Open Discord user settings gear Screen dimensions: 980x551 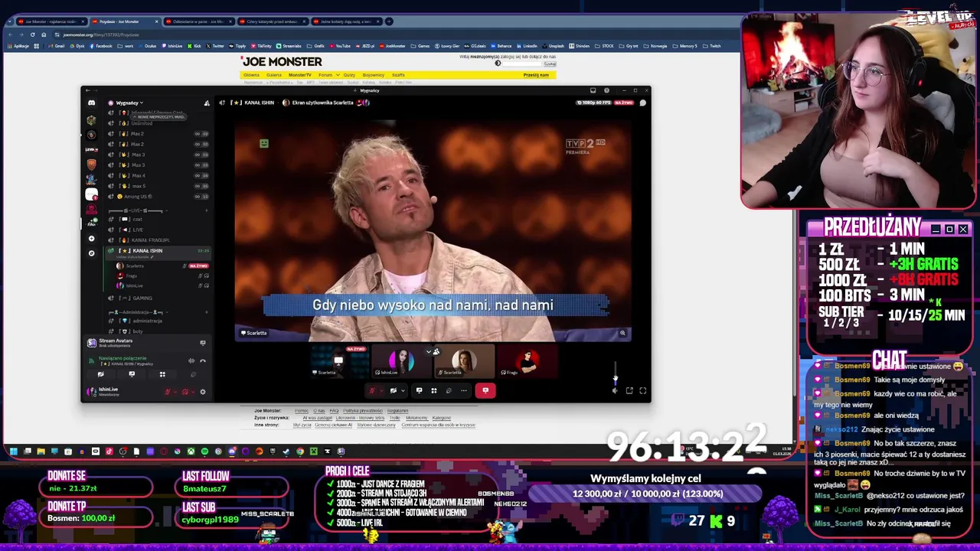point(202,392)
